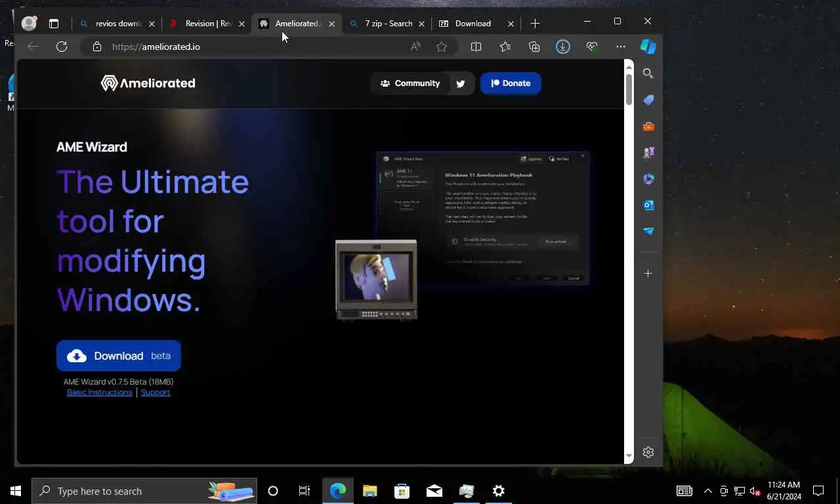Viewport: 840px width, 504px height.
Task: Show the Downloads panel
Action: coord(563,47)
